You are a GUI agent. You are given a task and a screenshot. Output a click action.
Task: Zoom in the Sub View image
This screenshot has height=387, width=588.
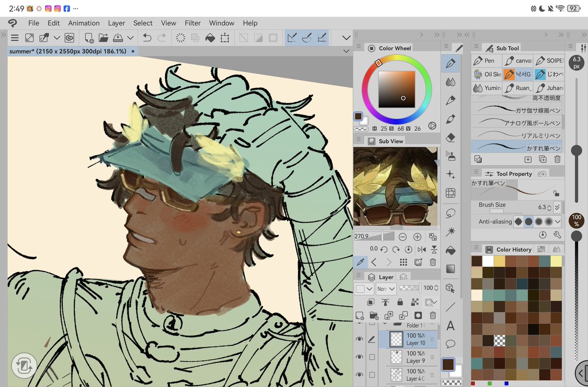tap(417, 236)
